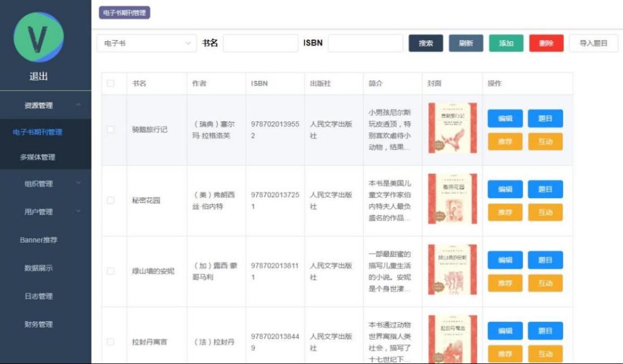Tick the checkbox for 骑鹅旅行记 row
Image resolution: width=623 pixels, height=364 pixels.
111,129
